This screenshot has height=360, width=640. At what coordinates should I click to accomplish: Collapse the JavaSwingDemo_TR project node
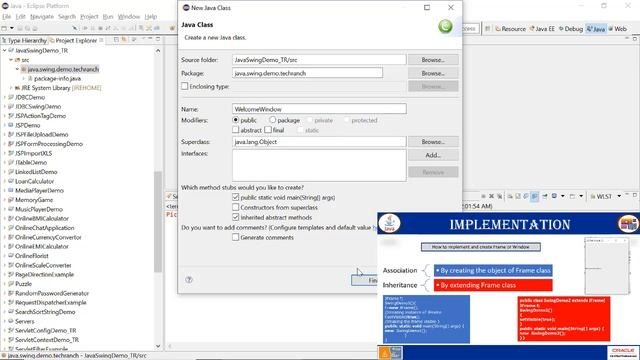coord(4,51)
